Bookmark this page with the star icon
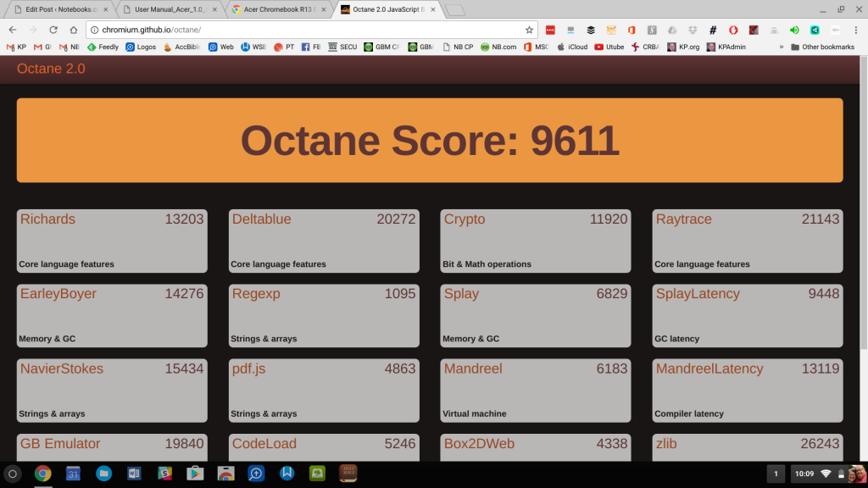868x488 pixels. (529, 30)
